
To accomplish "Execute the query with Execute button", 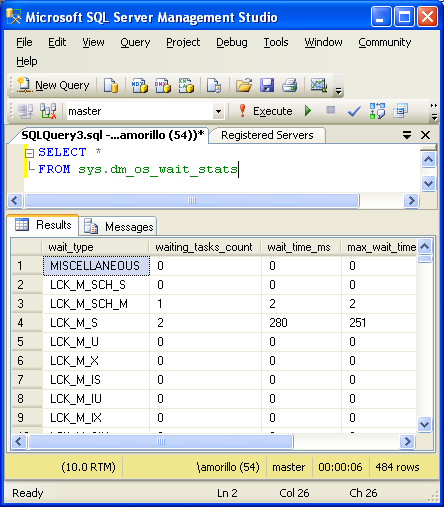I will 265,111.
